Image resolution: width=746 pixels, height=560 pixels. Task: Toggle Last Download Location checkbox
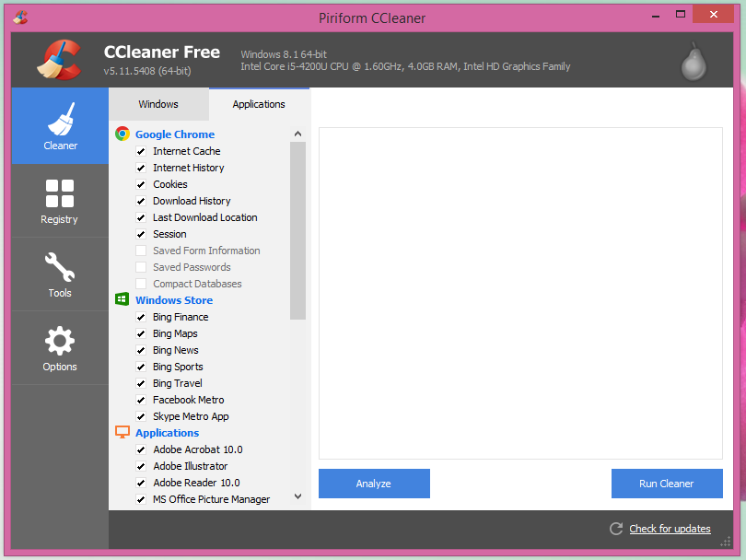141,218
